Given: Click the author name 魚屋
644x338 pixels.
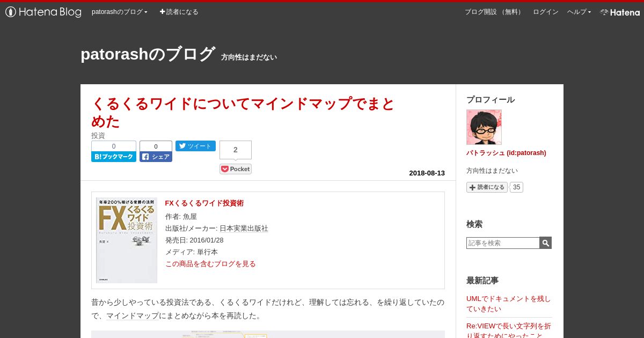Looking at the screenshot, I should click(190, 216).
